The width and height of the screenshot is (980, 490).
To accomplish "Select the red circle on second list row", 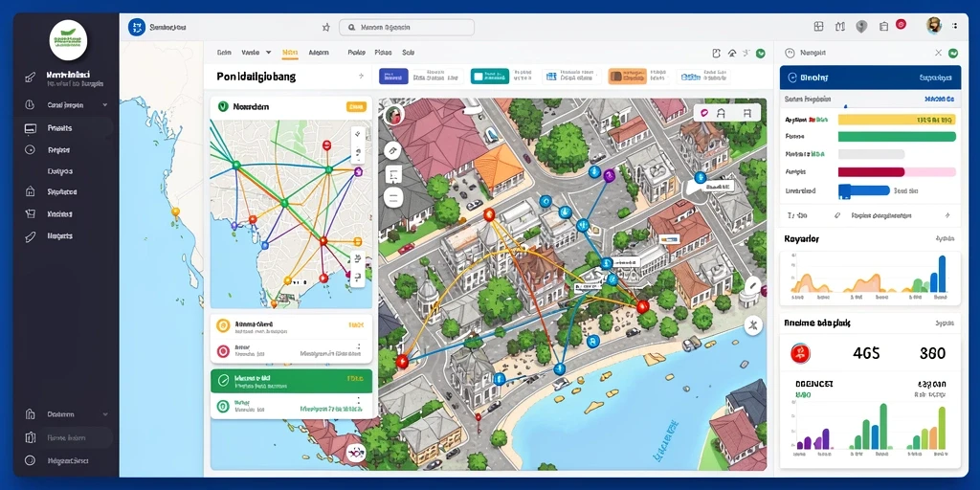I will click(x=222, y=352).
